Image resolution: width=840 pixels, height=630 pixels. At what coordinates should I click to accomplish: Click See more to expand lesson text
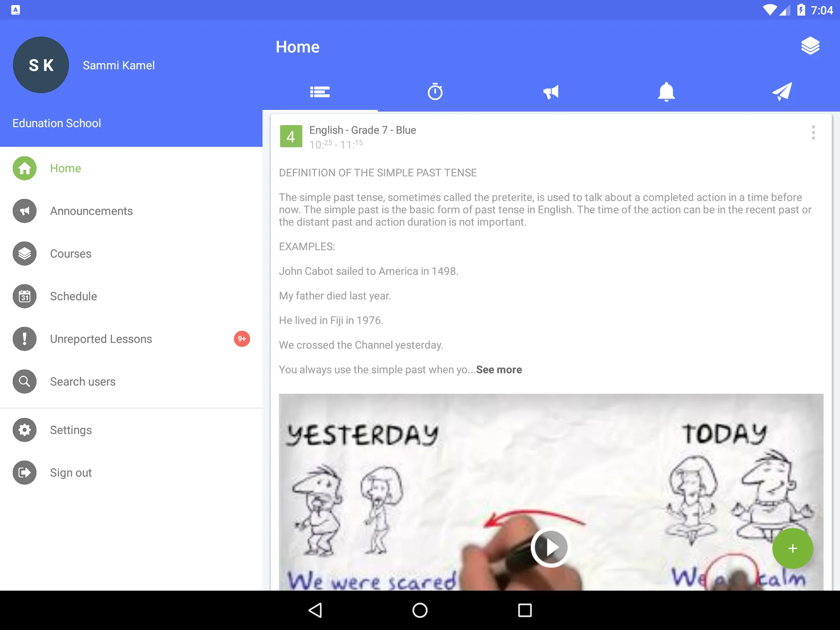click(x=499, y=370)
